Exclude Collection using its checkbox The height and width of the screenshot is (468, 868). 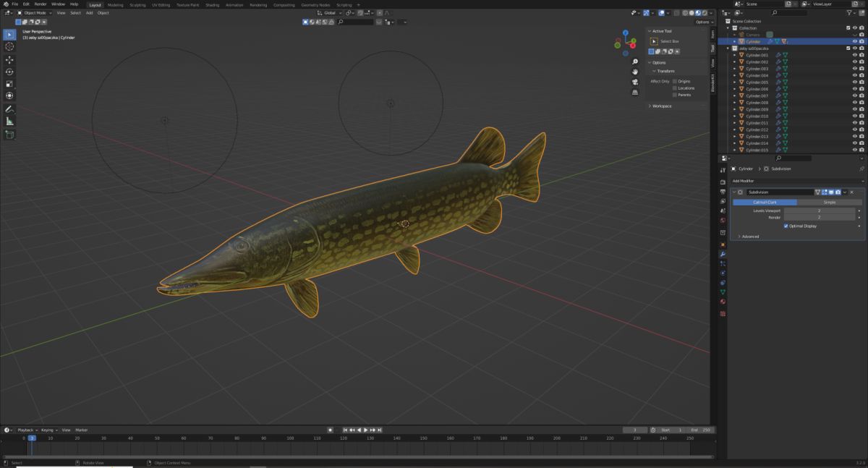click(848, 28)
